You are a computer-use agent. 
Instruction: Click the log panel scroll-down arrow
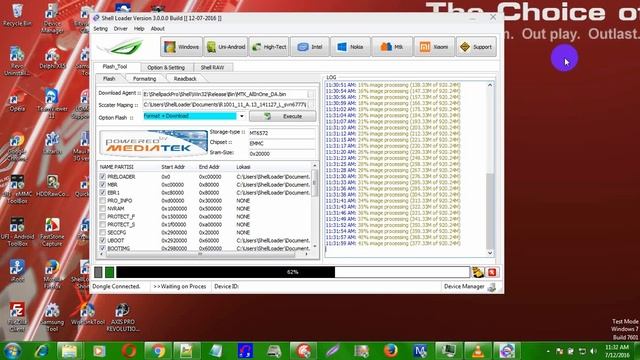pos(490,253)
